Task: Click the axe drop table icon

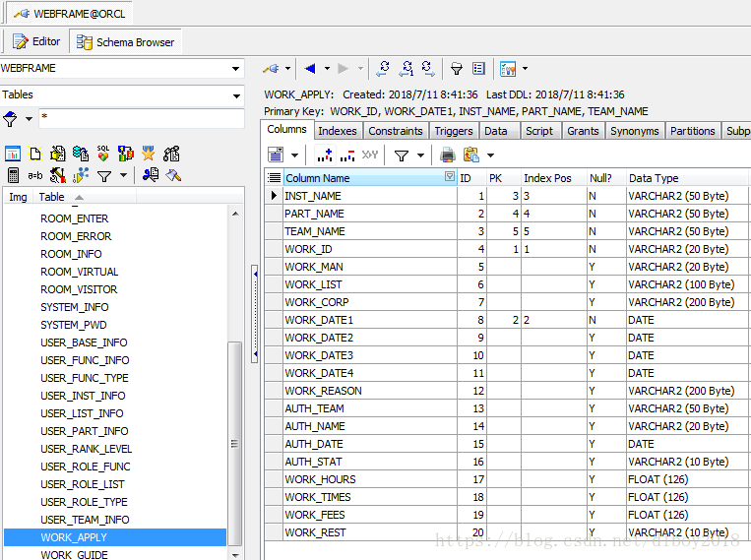Action: [x=173, y=175]
